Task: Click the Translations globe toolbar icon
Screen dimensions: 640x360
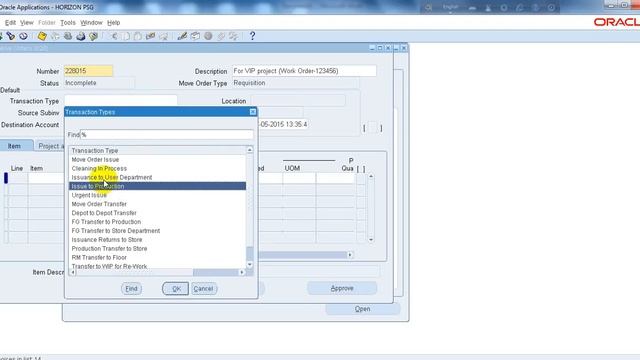Action: click(x=208, y=36)
